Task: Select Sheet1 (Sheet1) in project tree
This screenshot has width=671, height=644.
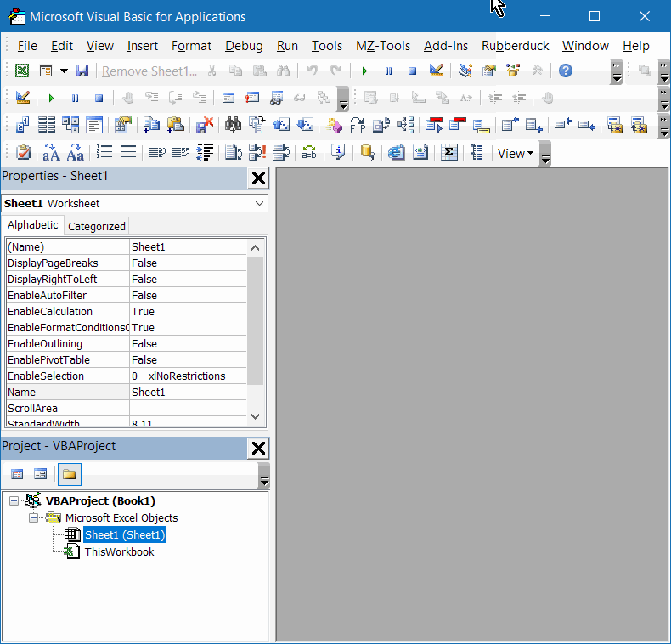Action: pos(125,534)
